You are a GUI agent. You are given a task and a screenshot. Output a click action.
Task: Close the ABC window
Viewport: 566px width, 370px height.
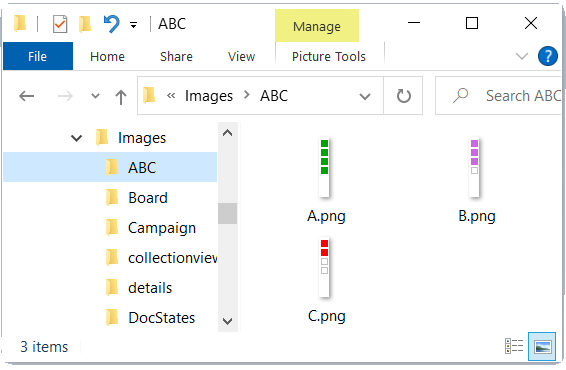pyautogui.click(x=531, y=23)
